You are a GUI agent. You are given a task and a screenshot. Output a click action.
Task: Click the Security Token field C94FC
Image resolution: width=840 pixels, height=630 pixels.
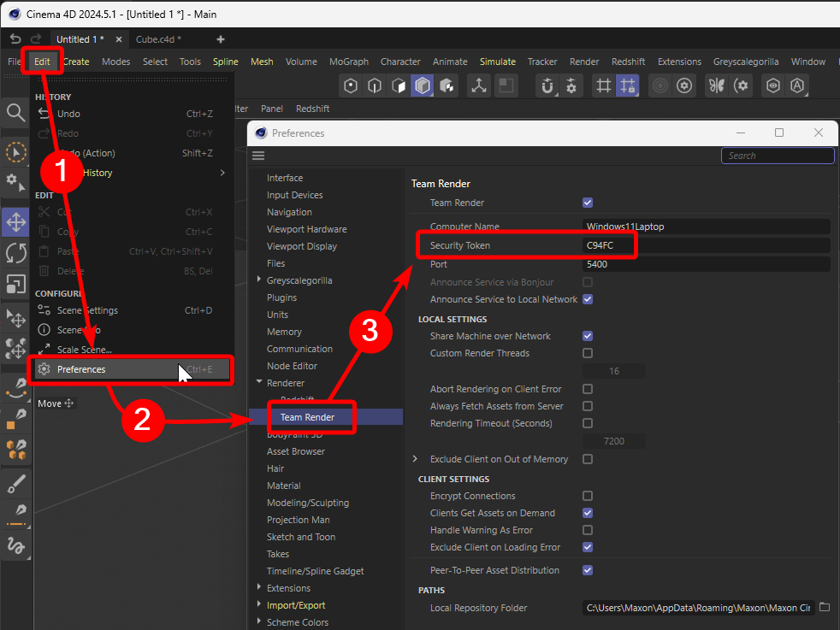706,245
